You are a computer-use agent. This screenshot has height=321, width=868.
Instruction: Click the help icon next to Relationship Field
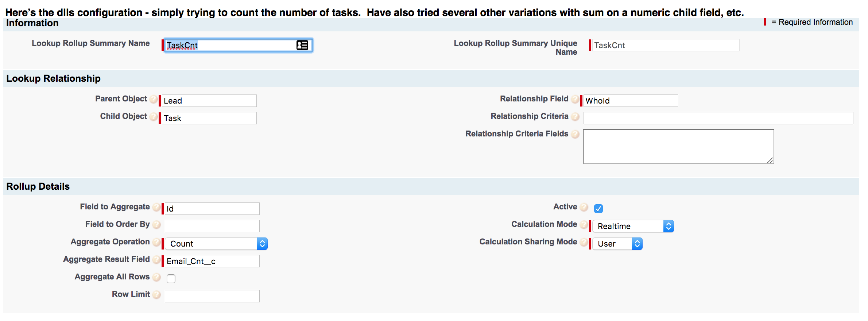[x=576, y=99]
